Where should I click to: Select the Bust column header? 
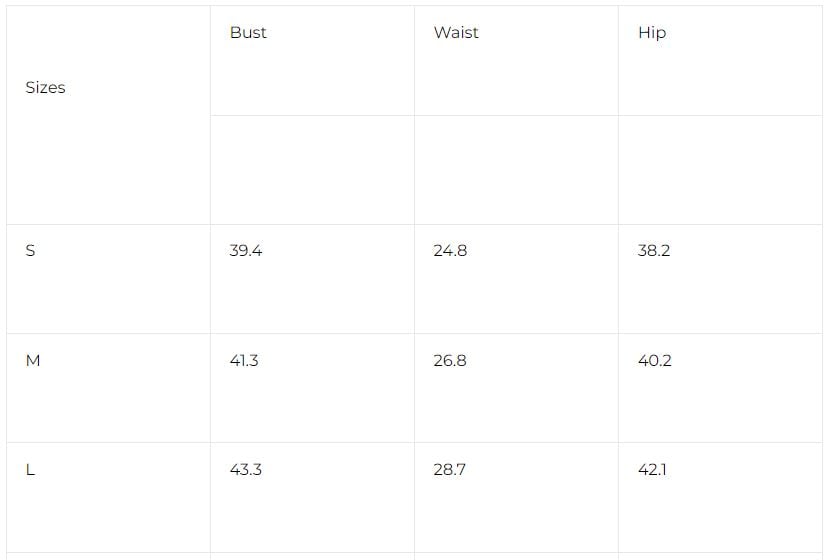(248, 33)
